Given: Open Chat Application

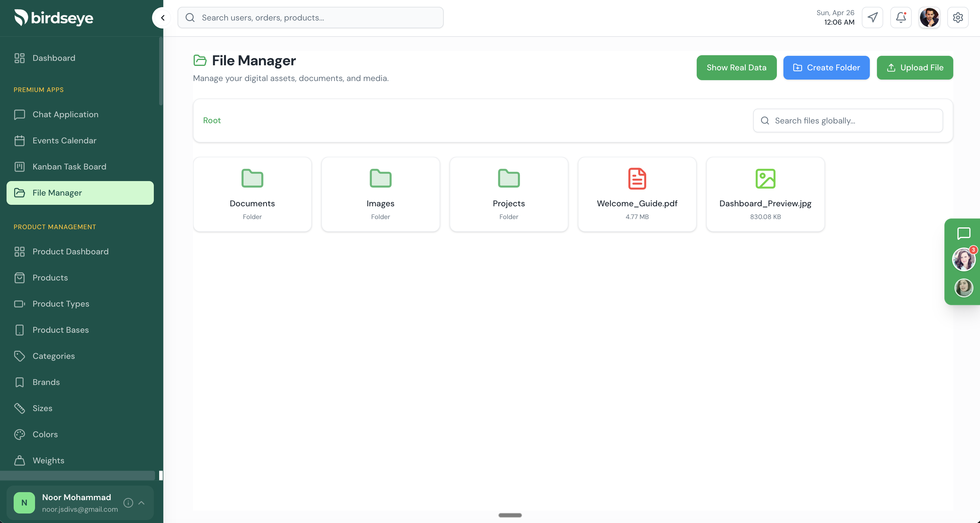Looking at the screenshot, I should click(80, 115).
